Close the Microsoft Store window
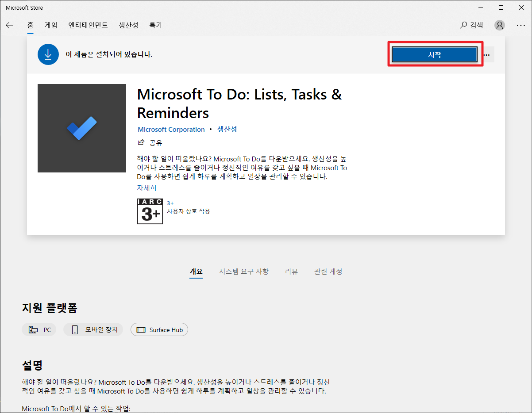 (x=521, y=8)
